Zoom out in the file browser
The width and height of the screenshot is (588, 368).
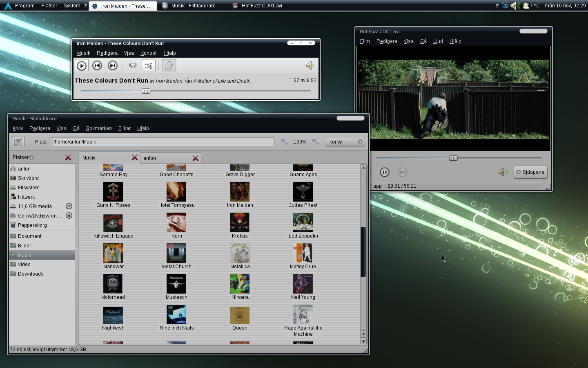[284, 141]
